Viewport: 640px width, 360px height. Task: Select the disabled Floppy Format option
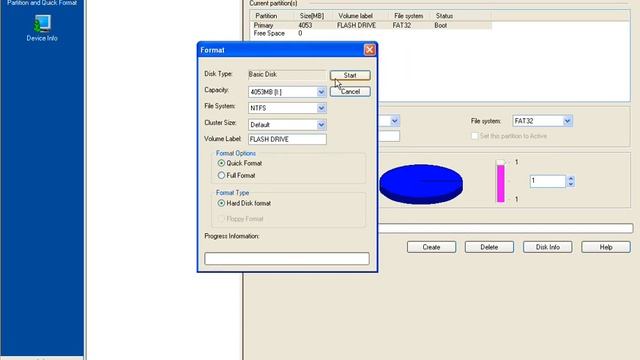(x=241, y=219)
